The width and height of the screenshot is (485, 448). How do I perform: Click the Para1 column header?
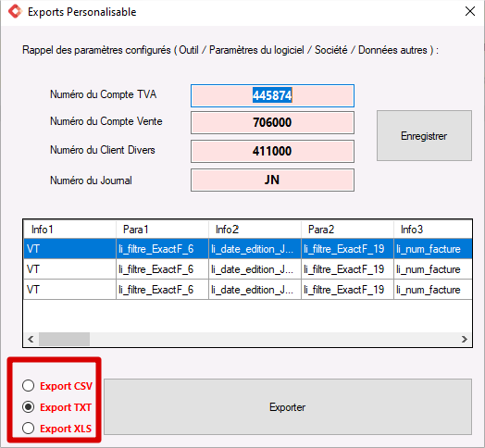tap(162, 230)
